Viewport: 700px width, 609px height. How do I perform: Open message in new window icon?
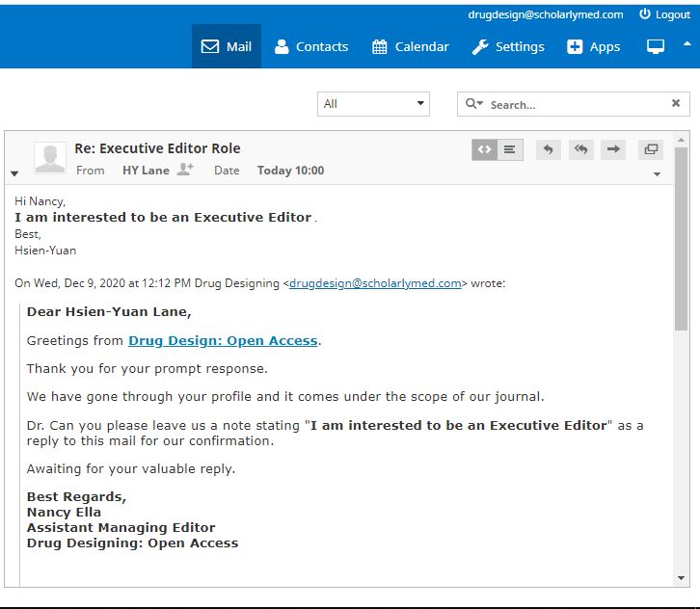651,149
